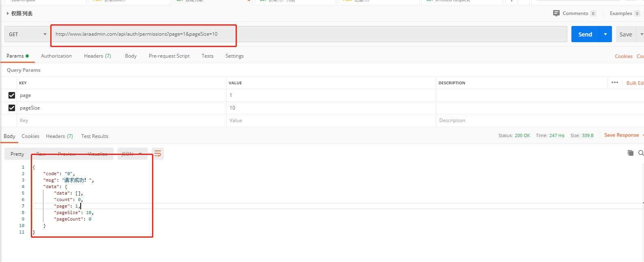Click the Save button
This screenshot has height=262, width=644.
pos(625,34)
